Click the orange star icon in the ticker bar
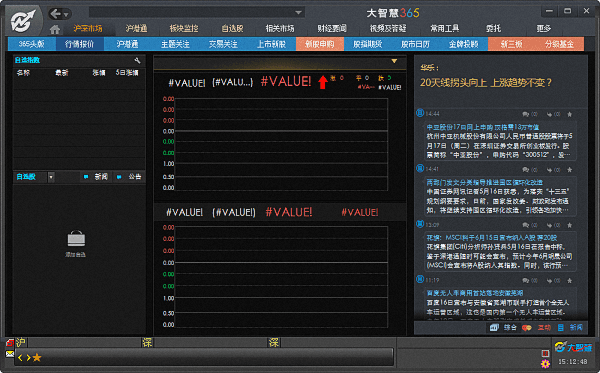600x373 pixels. click(x=37, y=358)
